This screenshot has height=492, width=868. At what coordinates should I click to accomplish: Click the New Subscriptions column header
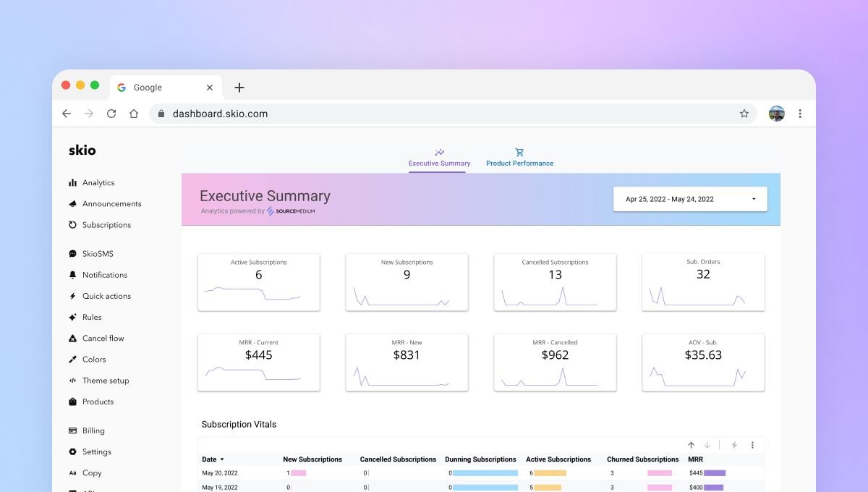pyautogui.click(x=312, y=459)
